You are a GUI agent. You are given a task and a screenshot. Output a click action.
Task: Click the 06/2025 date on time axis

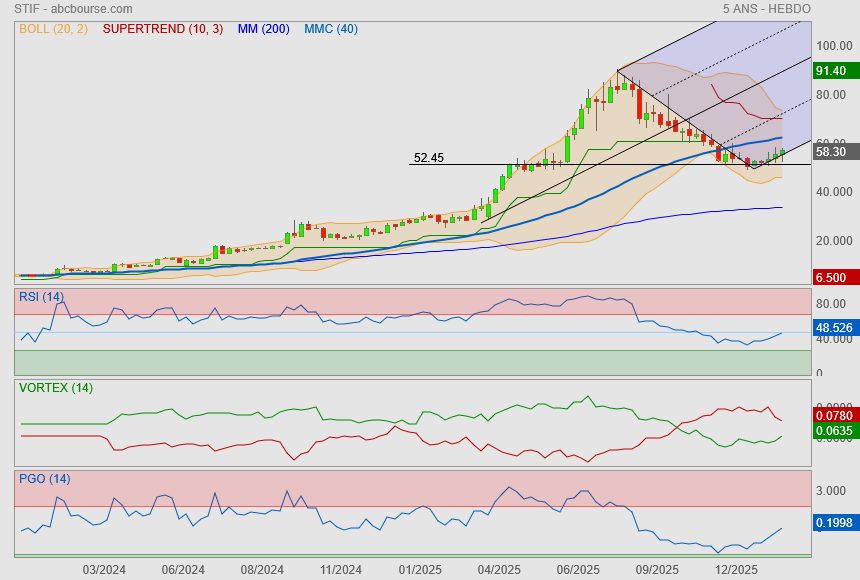click(577, 569)
